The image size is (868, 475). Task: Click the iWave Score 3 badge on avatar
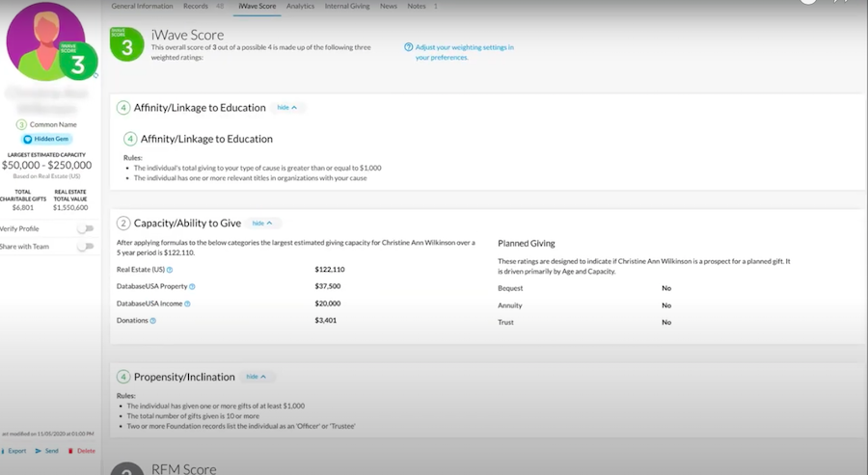pyautogui.click(x=78, y=61)
